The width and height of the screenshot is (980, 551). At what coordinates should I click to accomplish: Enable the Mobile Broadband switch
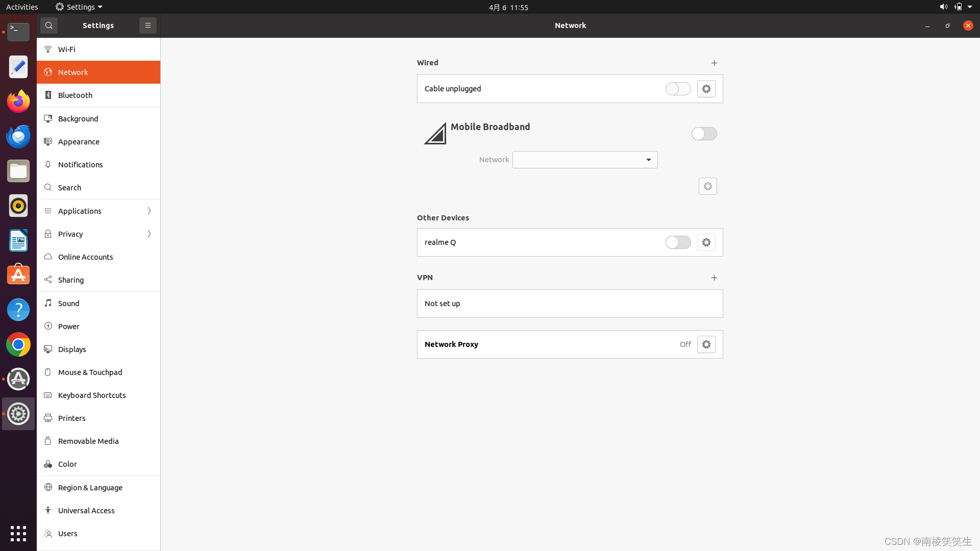tap(704, 134)
